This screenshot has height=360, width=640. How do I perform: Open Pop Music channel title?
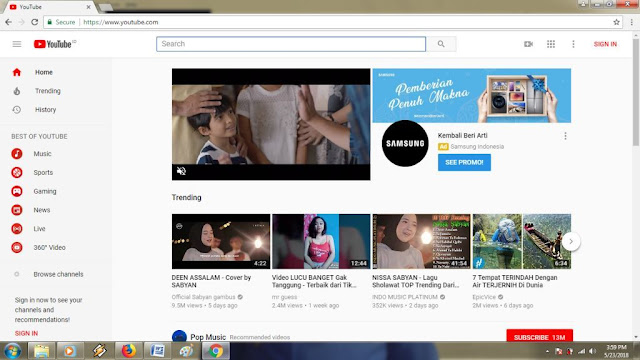[x=208, y=337]
